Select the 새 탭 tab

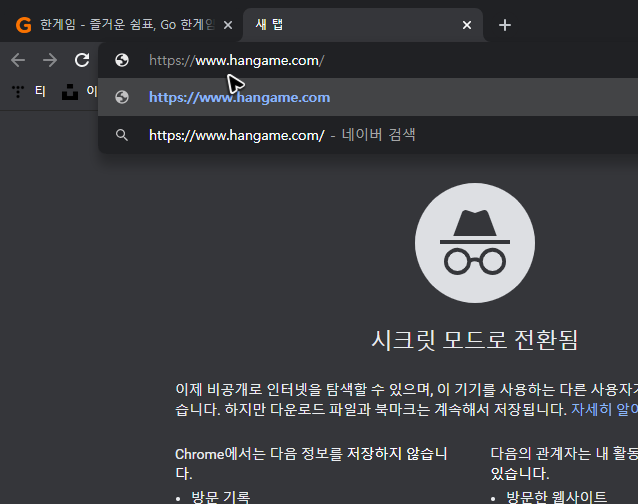pos(362,25)
